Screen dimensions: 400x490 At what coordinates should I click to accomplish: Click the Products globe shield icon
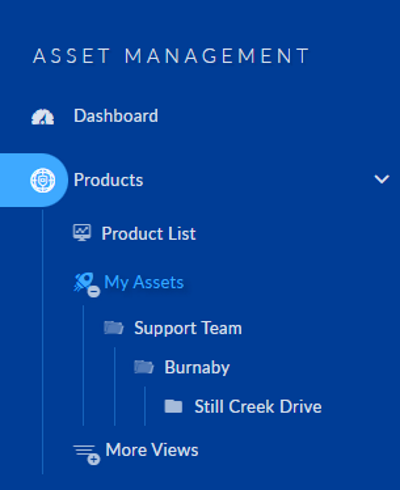coord(43,180)
